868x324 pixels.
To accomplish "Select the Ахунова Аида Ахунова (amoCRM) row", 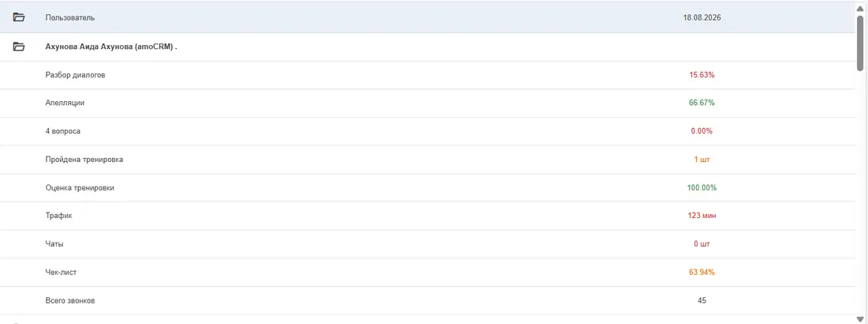I will 428,47.
